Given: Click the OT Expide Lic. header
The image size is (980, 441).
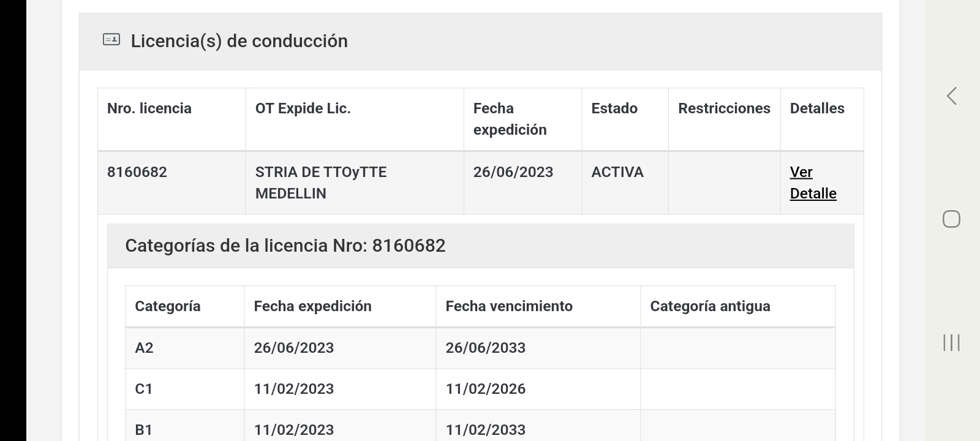Looking at the screenshot, I should 303,108.
